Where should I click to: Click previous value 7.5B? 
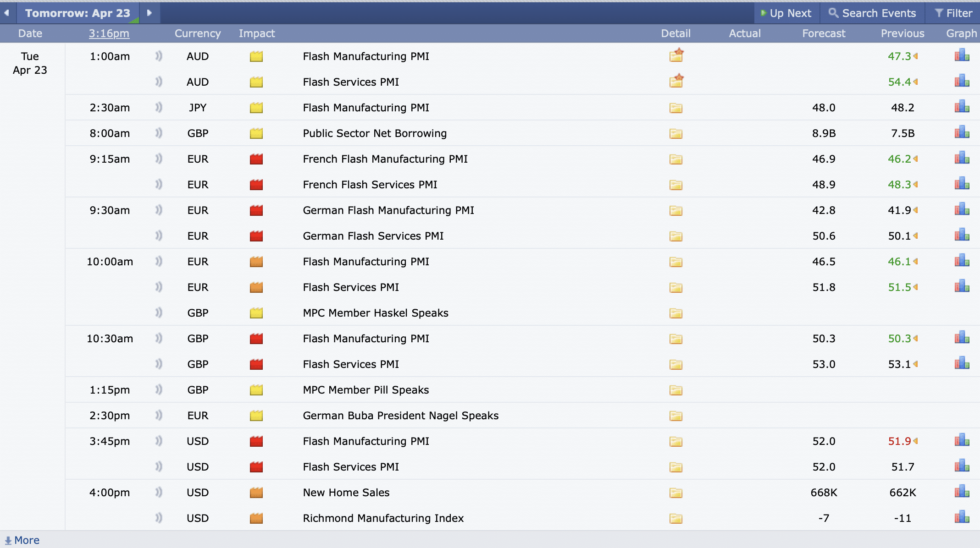902,133
